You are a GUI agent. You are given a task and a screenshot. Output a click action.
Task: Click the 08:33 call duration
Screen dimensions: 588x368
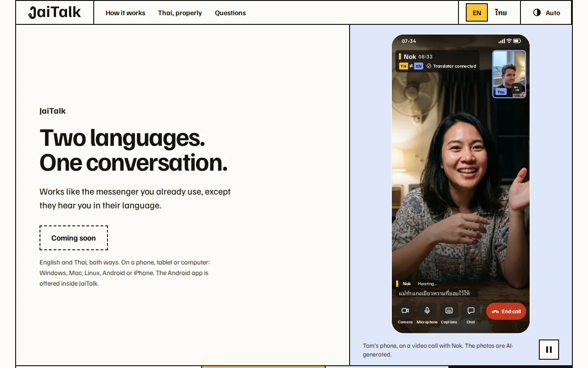tap(425, 57)
